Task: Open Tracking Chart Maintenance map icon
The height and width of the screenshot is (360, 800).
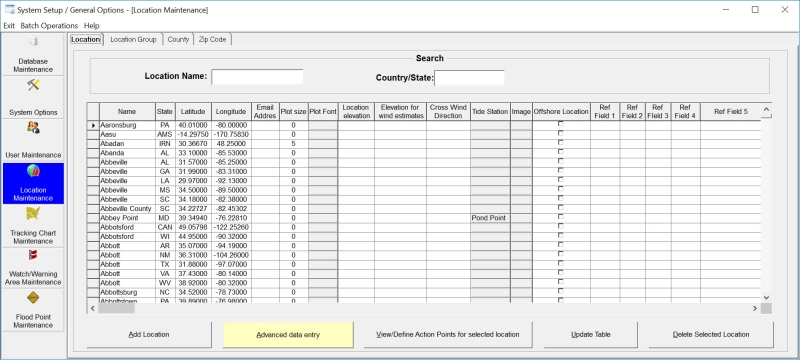Action: [x=33, y=214]
